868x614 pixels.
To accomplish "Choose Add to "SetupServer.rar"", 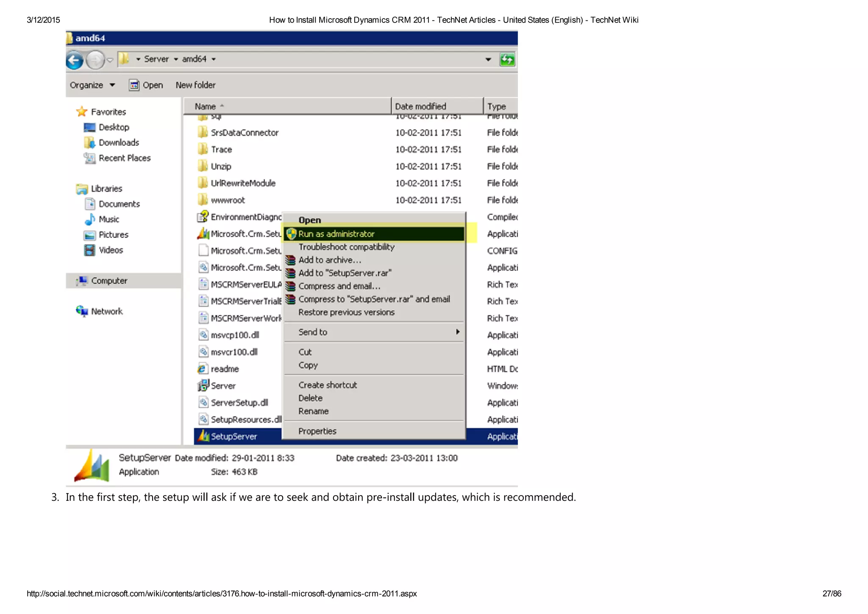I will [x=374, y=273].
